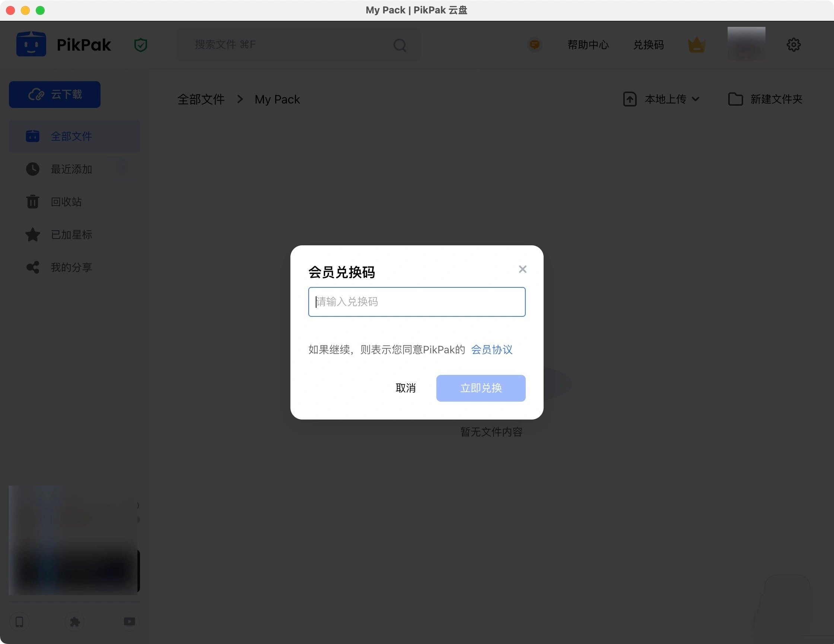Image resolution: width=834 pixels, height=644 pixels.
Task: Open the 回收站 trash icon in sidebar
Action: click(32, 201)
